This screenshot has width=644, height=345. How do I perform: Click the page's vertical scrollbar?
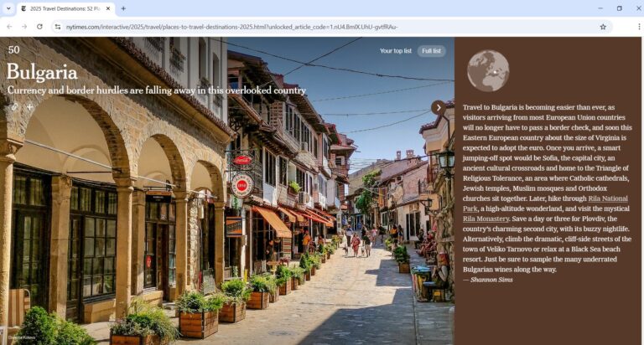click(x=640, y=167)
